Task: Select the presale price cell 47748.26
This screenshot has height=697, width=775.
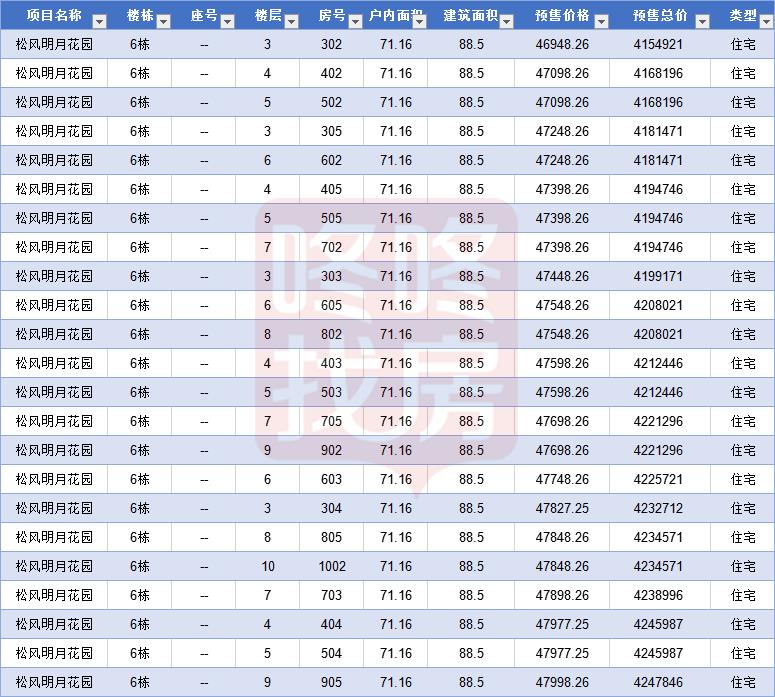Action: tap(561, 479)
